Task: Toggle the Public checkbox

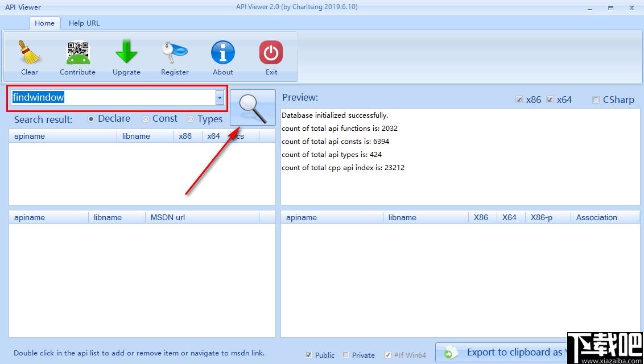Action: (308, 355)
